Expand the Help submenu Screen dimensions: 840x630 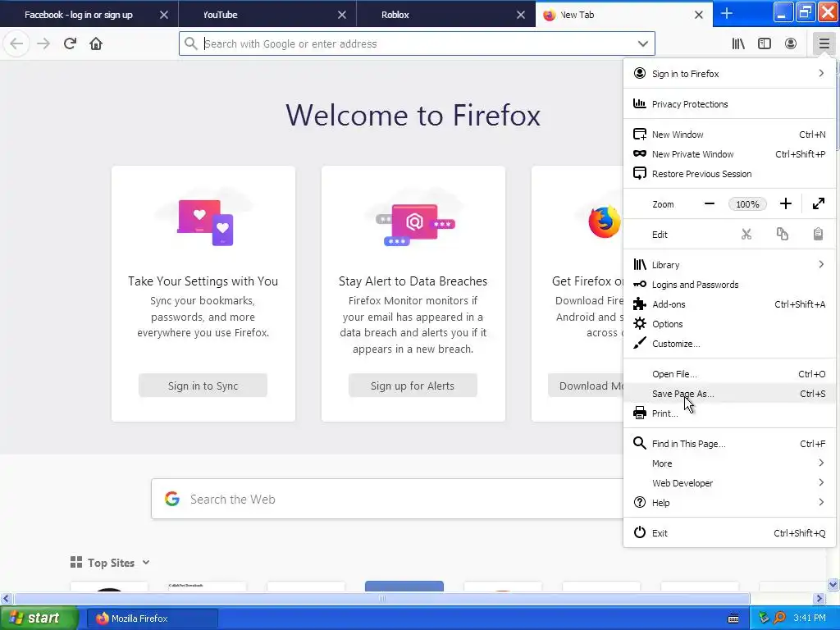coord(729,503)
